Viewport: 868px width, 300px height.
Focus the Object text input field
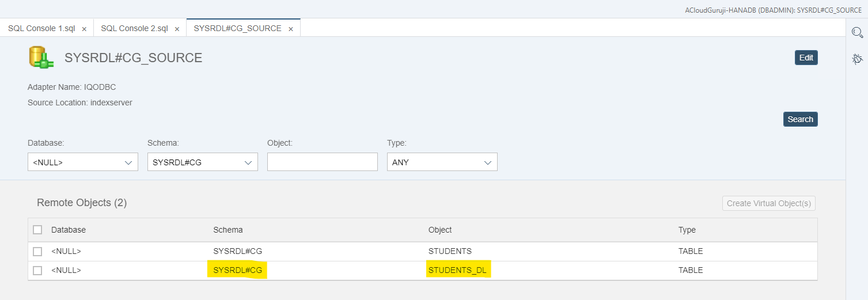click(323, 162)
